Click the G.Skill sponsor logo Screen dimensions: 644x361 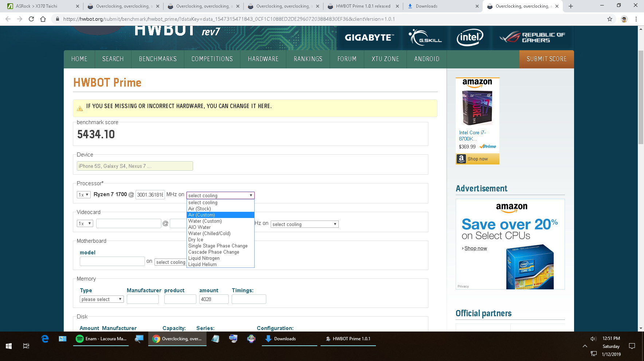tap(425, 37)
